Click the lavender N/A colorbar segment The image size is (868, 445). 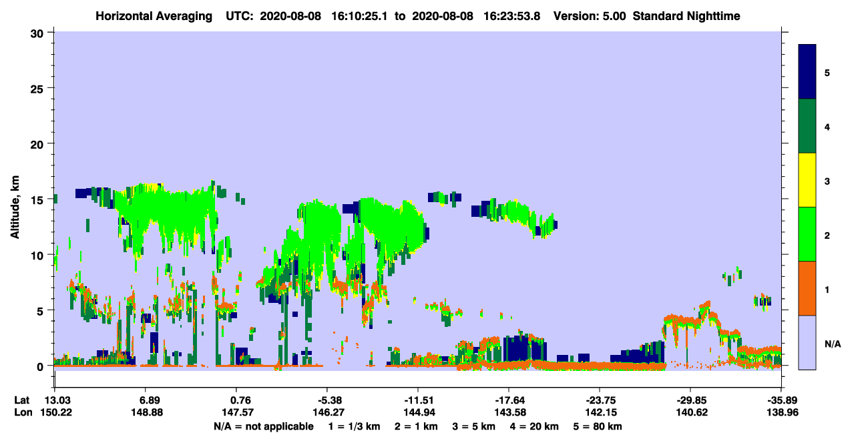[x=807, y=342]
